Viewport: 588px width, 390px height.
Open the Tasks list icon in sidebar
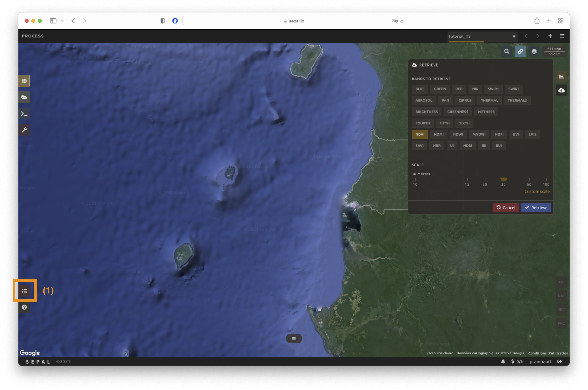coord(24,291)
